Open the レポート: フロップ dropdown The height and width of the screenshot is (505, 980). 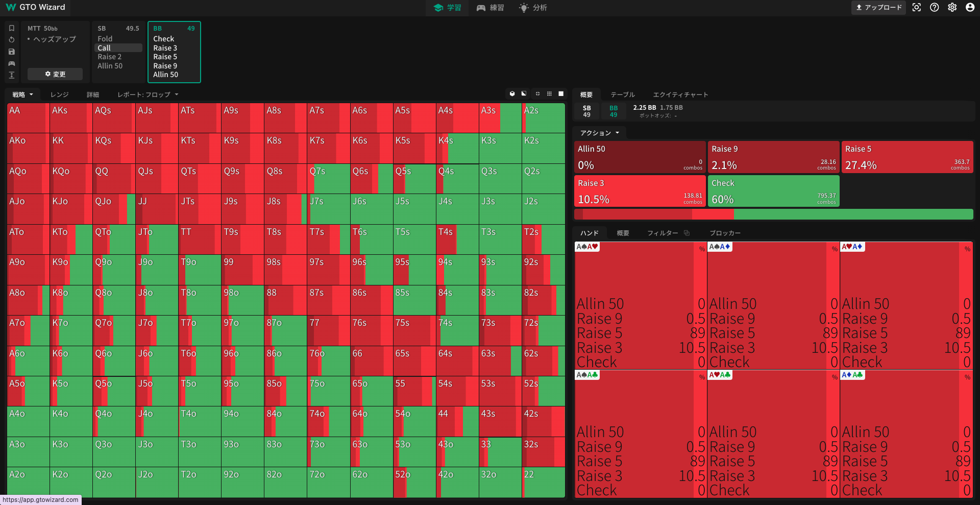148,94
